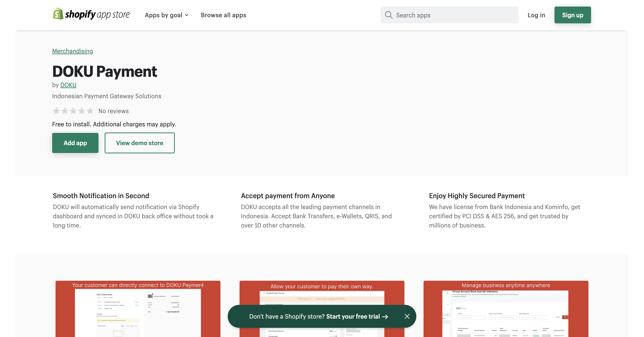644x337 pixels.
Task: Click the View demo store button
Action: click(x=140, y=142)
